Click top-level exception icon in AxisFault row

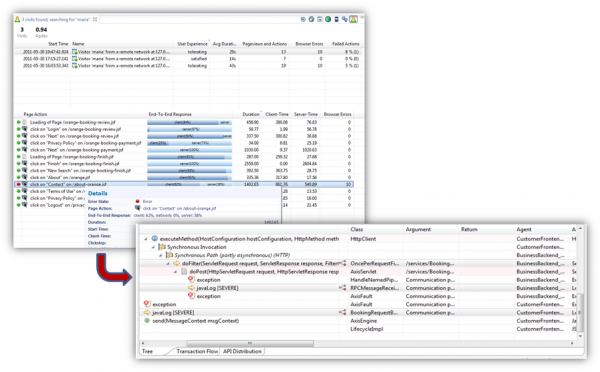pyautogui.click(x=147, y=304)
